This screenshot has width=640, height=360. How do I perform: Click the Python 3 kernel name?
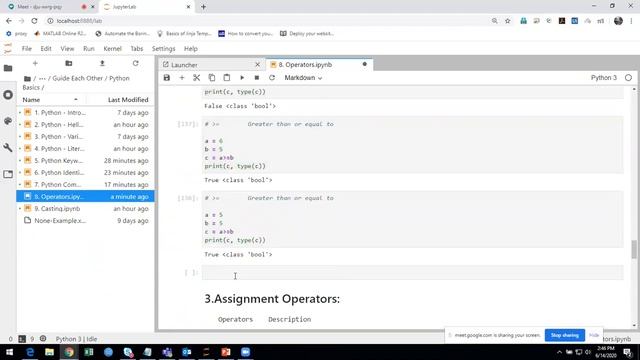(604, 78)
